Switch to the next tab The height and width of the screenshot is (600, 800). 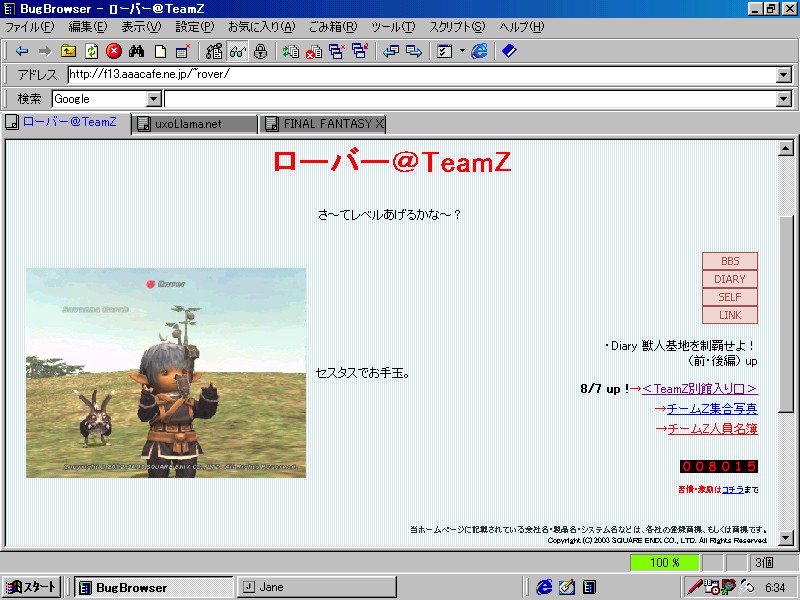pos(414,51)
